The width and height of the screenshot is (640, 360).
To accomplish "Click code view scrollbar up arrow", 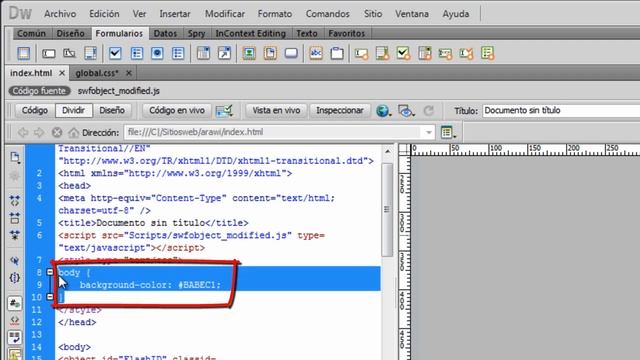I will (387, 151).
